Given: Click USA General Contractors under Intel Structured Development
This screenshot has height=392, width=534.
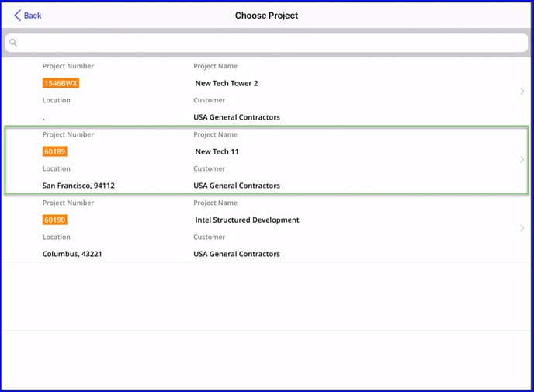Looking at the screenshot, I should point(237,254).
